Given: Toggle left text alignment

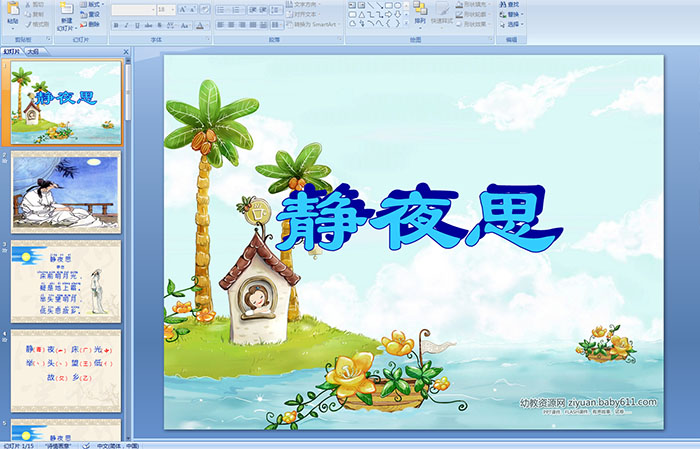Looking at the screenshot, I should pyautogui.click(x=221, y=25).
